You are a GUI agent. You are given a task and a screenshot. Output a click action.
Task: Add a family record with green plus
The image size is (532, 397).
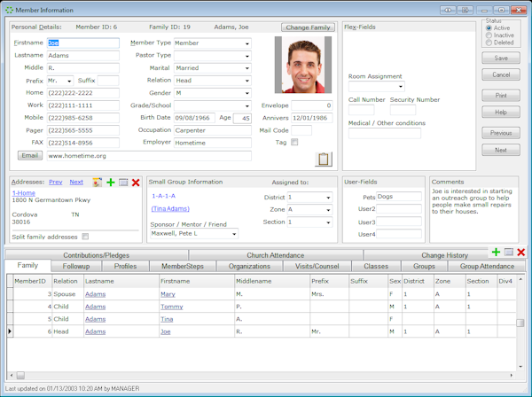(496, 253)
